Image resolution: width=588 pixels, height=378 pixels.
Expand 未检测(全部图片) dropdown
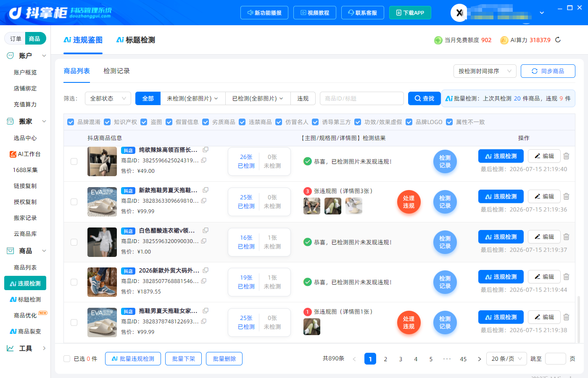(x=193, y=98)
